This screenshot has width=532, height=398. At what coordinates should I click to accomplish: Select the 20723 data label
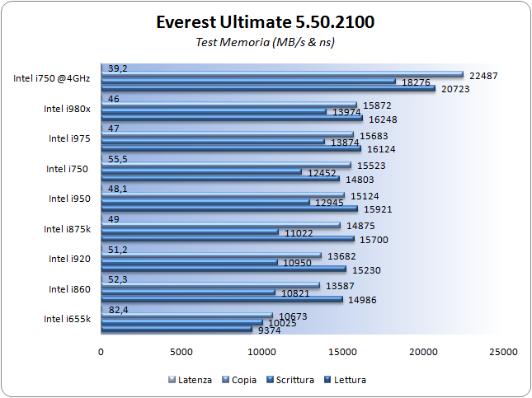pyautogui.click(x=455, y=89)
